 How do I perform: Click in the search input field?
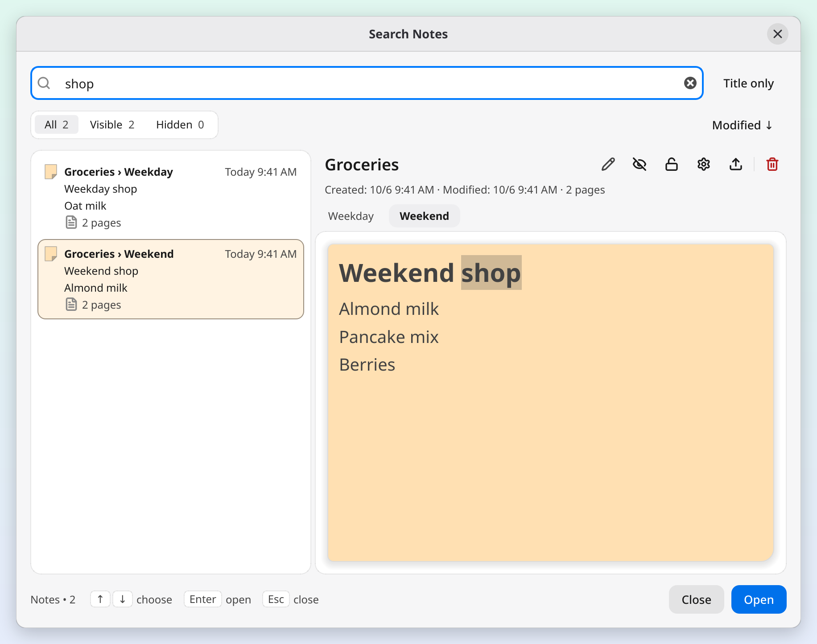367,83
